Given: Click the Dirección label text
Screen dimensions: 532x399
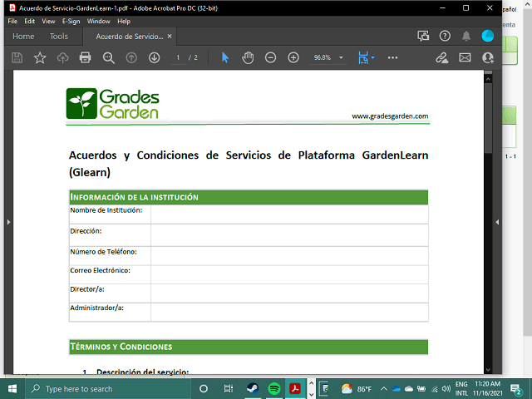Looking at the screenshot, I should (86, 231).
